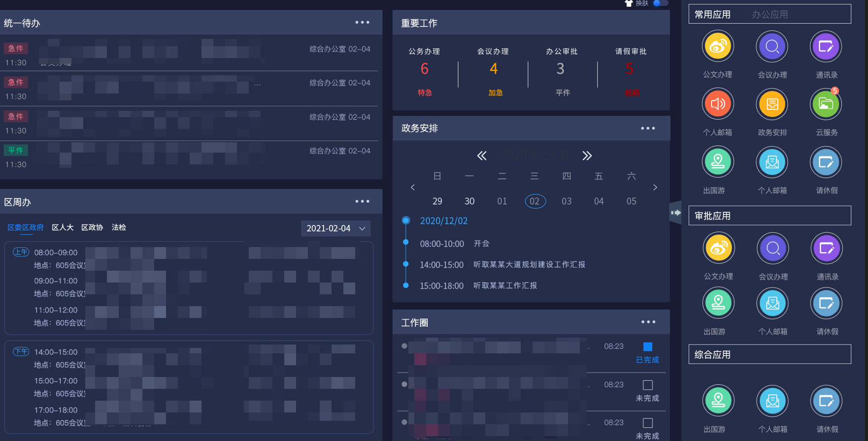Select date 03 in the calendar
Screen dimensions: 868x441
coord(567,201)
